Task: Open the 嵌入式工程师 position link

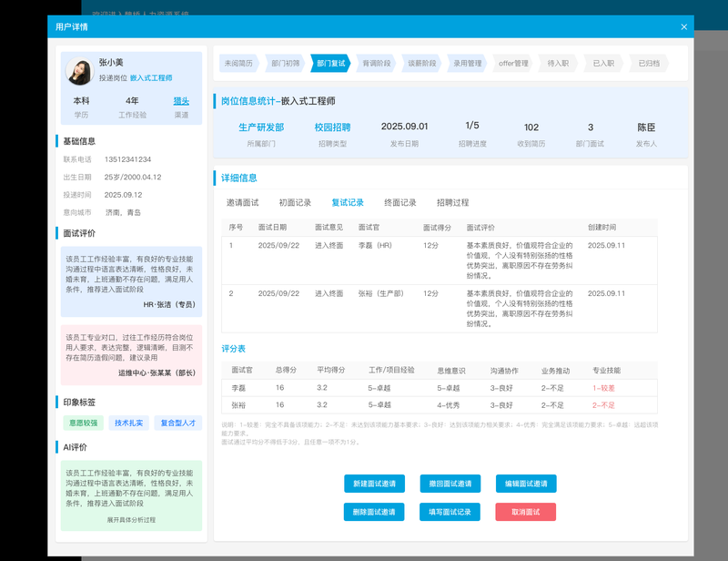Action: [151, 79]
